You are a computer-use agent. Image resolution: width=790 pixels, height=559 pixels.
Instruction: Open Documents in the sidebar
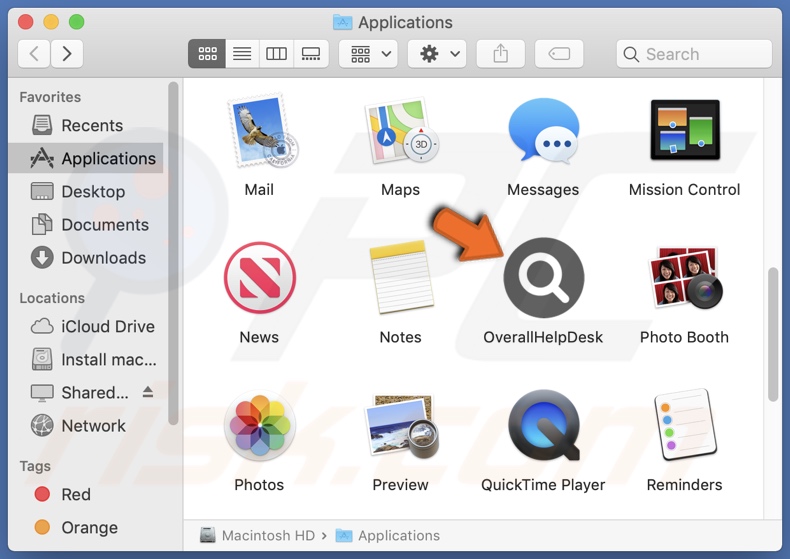click(86, 225)
